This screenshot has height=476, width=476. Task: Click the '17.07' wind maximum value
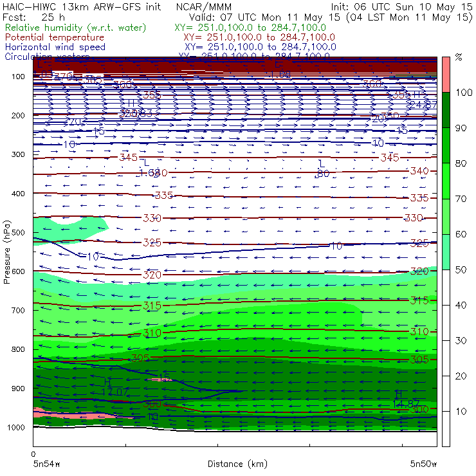[114, 392]
